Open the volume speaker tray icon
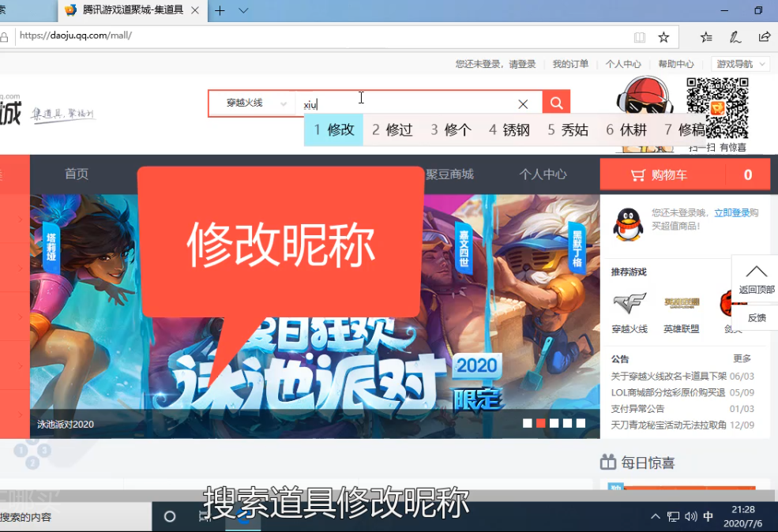 690,517
